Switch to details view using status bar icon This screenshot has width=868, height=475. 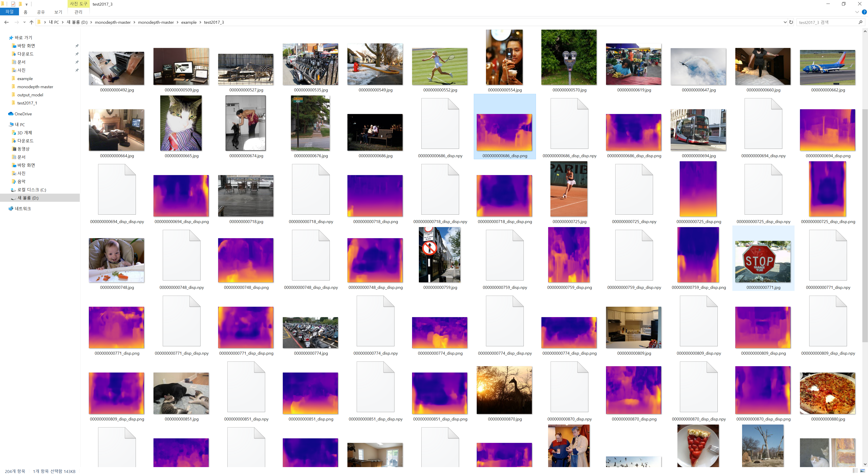coord(855,471)
